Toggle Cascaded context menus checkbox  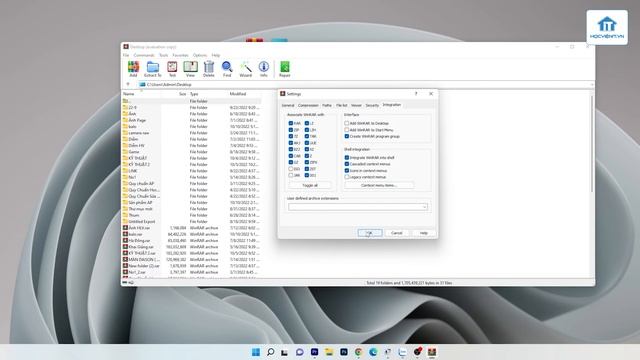pos(347,164)
